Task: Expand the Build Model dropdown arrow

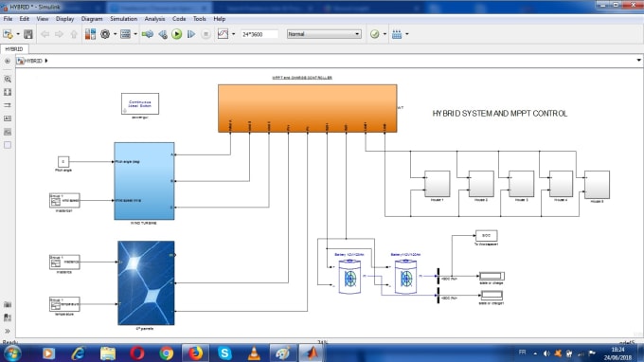Action: 407,34
